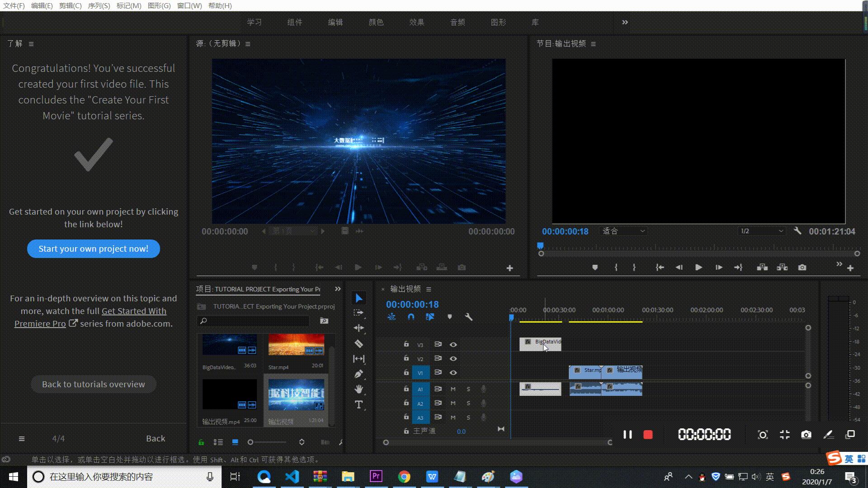This screenshot has width=868, height=488.
Task: Select Star.mp4 thumbnail in project
Action: click(296, 345)
